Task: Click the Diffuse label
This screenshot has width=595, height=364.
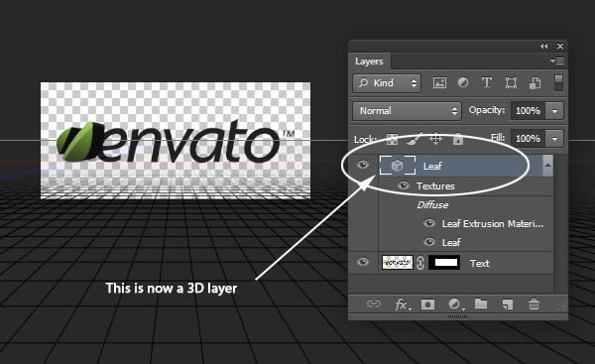Action: coord(432,205)
